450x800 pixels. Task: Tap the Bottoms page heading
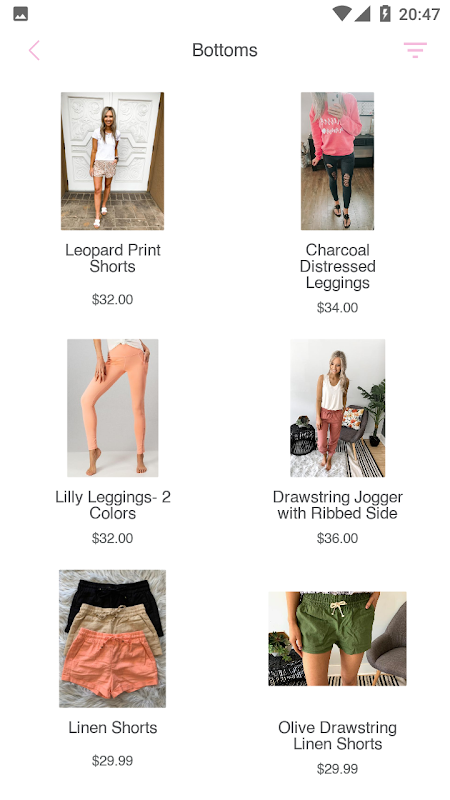click(225, 50)
